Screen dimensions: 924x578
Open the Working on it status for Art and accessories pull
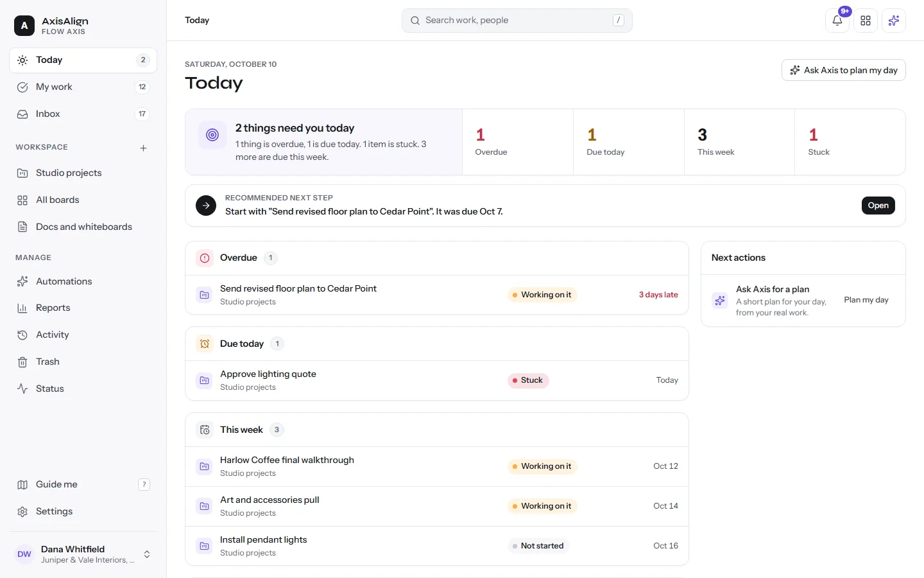(x=542, y=506)
